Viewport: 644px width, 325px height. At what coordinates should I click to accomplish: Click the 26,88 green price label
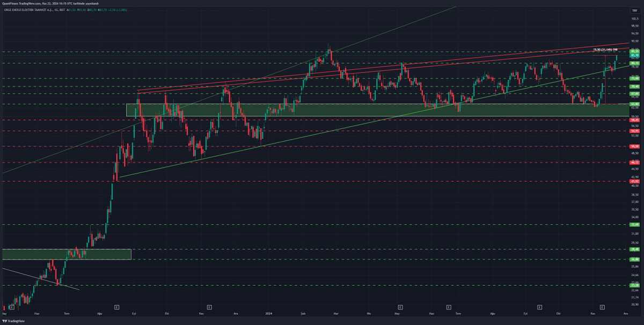point(635,259)
